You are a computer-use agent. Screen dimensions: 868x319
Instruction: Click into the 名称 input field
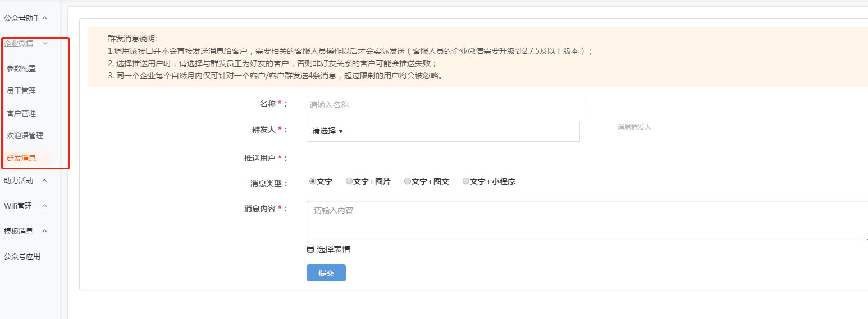click(x=447, y=105)
